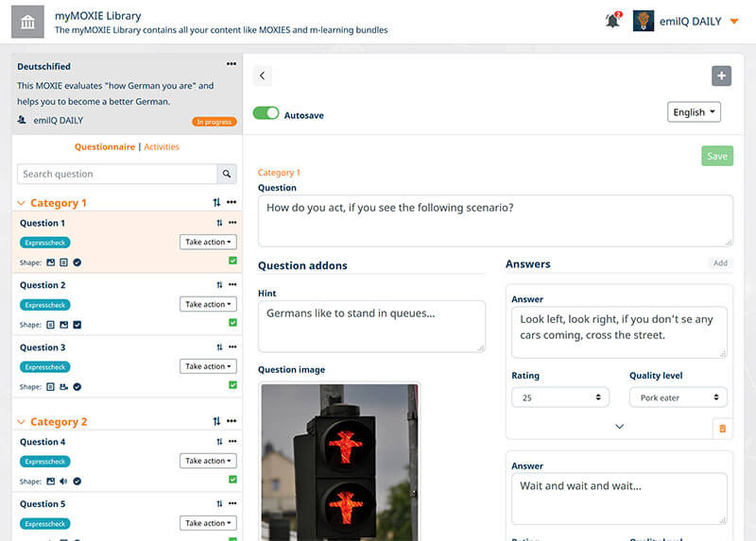Open Question 3 more options
The width and height of the screenshot is (756, 541).
[x=232, y=347]
